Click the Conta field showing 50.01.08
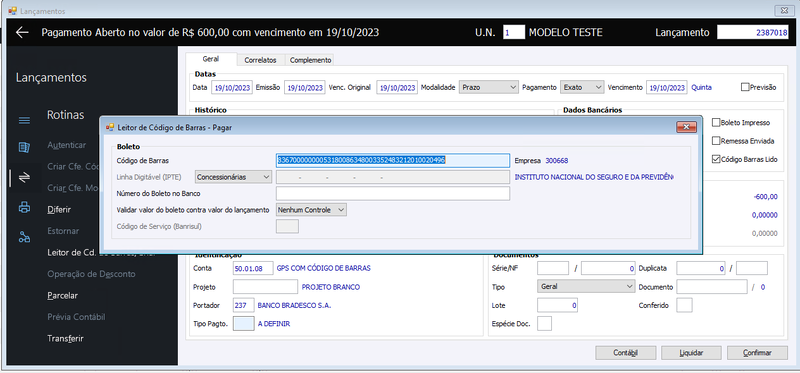 pos(253,267)
